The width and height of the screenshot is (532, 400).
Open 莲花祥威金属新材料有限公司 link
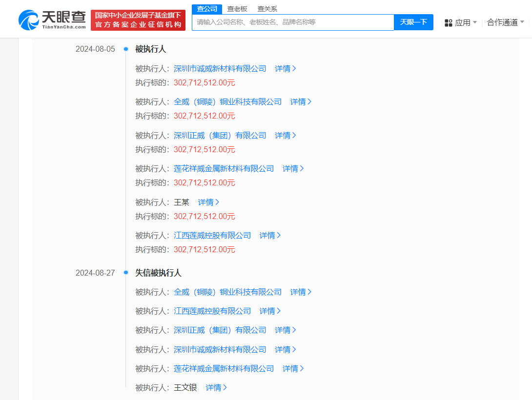[x=225, y=168]
